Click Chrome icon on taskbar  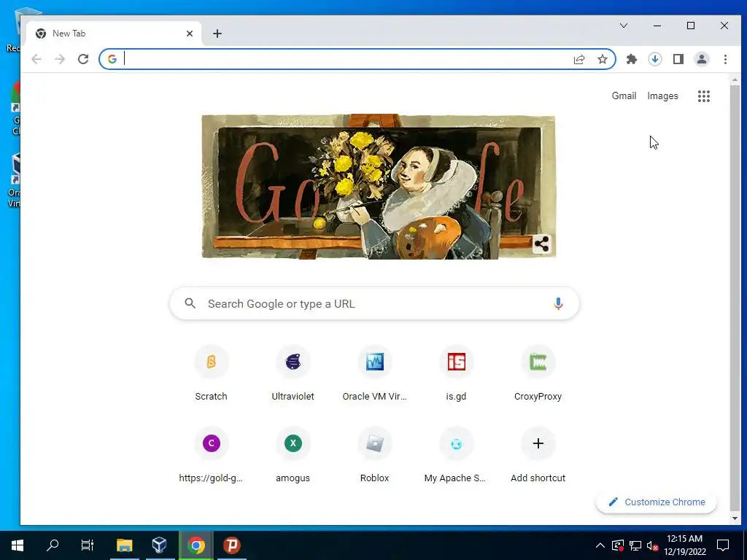[196, 545]
